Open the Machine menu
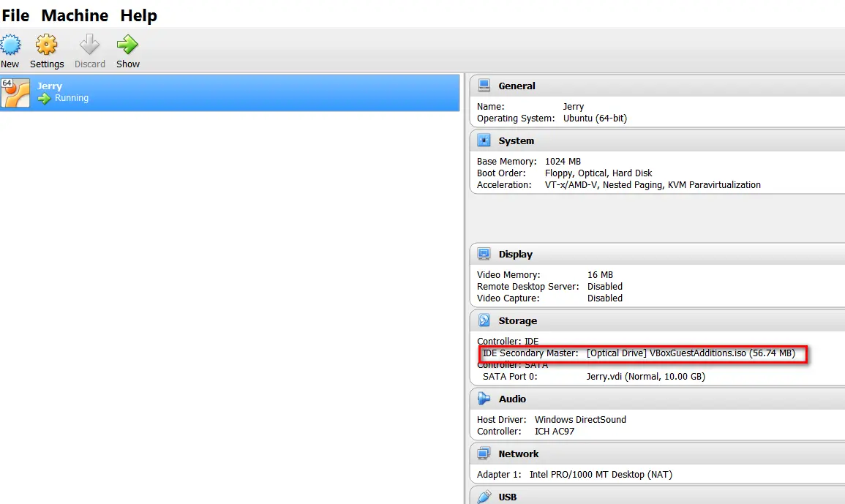 tap(75, 15)
